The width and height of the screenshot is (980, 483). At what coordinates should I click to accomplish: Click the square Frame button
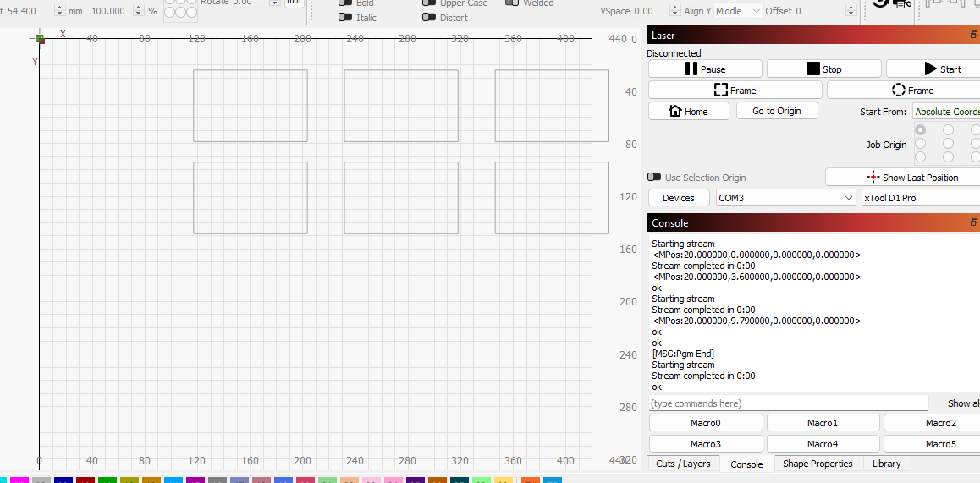coord(735,91)
